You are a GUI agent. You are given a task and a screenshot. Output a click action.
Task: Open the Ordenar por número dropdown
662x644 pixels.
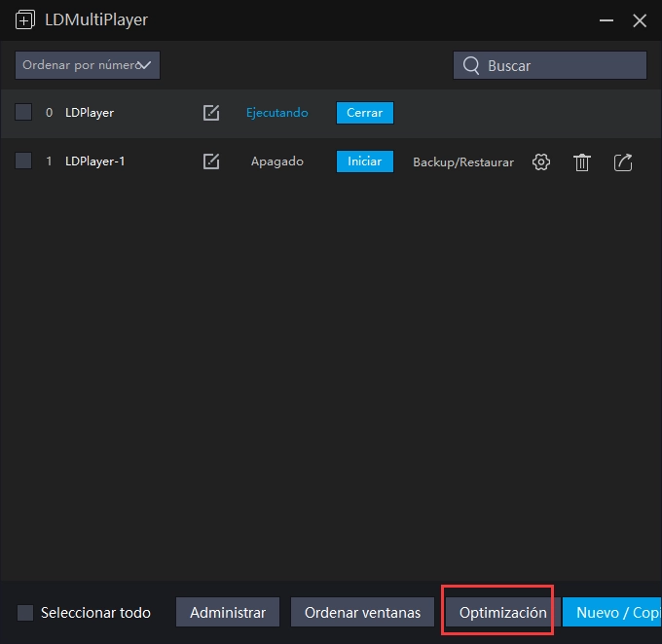(88, 65)
